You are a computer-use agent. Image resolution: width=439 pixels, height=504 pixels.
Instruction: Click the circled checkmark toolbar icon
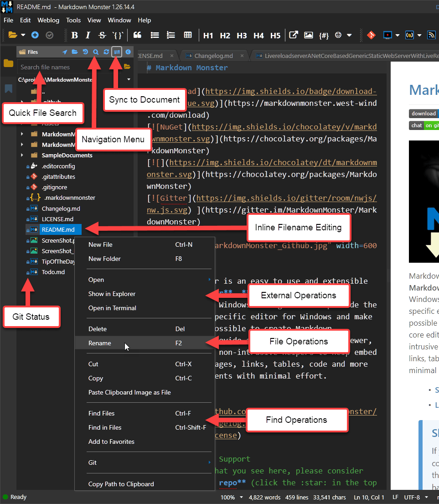click(49, 35)
